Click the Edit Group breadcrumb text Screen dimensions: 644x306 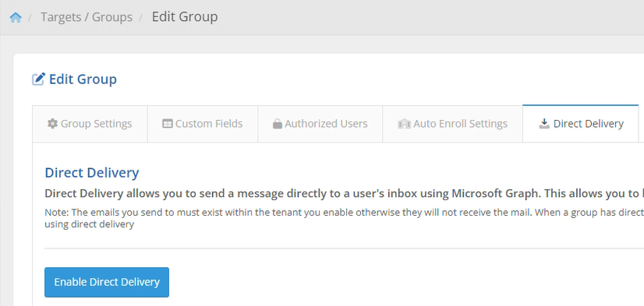(185, 17)
